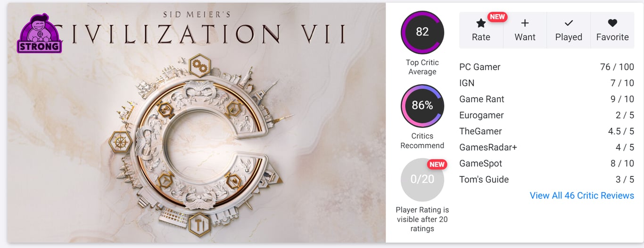Click the 86% Critics Recommend circle

coord(422,105)
